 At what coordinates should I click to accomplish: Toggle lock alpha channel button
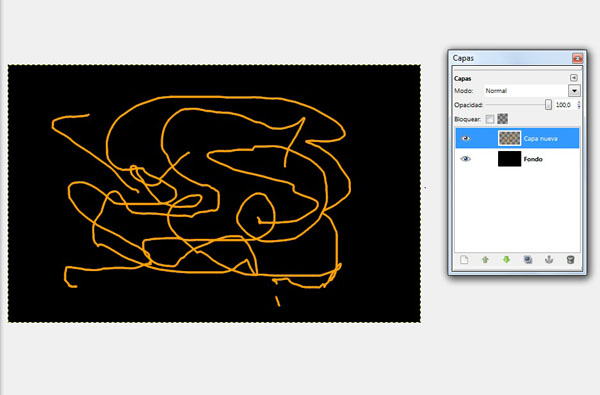(502, 119)
